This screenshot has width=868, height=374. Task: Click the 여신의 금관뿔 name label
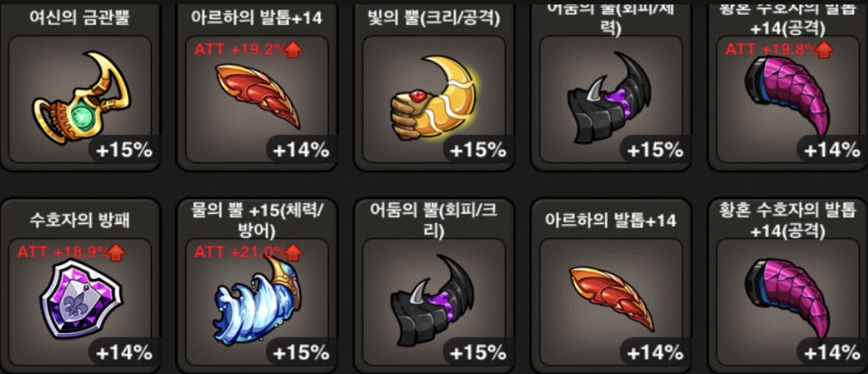pos(81,17)
